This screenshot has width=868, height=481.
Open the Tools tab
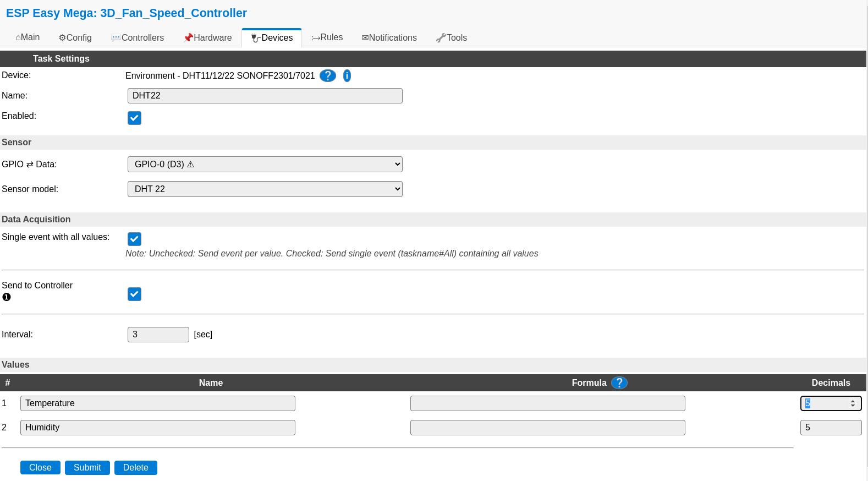pyautogui.click(x=452, y=37)
